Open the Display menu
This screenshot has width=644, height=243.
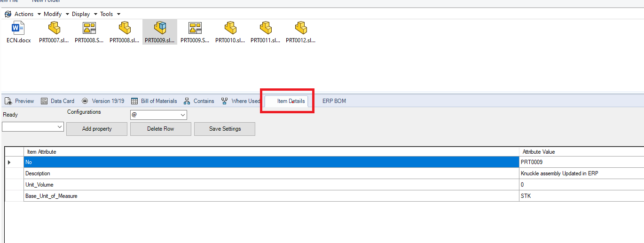(x=85, y=14)
